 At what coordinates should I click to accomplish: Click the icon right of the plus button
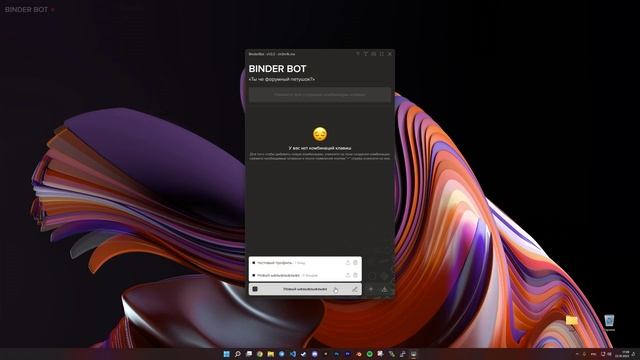point(384,289)
